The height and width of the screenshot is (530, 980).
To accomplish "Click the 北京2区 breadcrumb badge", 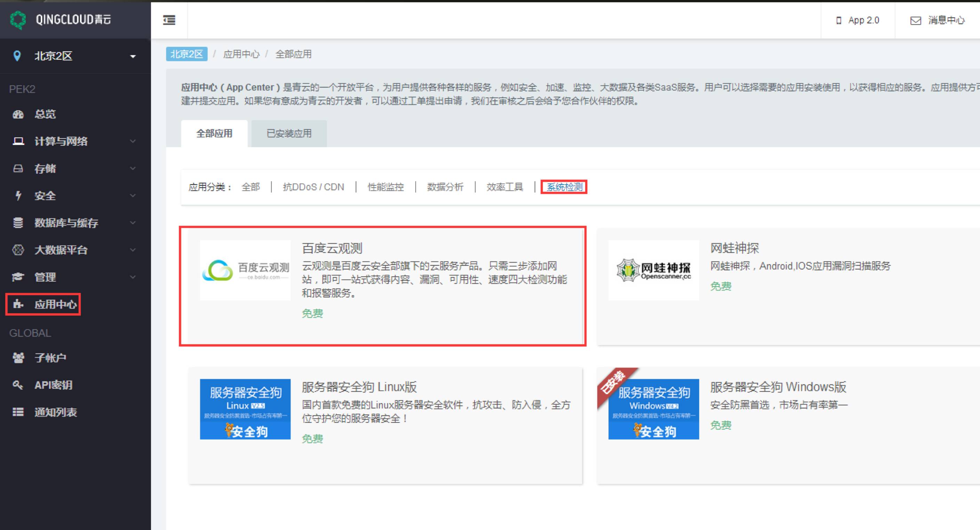I will (x=187, y=54).
